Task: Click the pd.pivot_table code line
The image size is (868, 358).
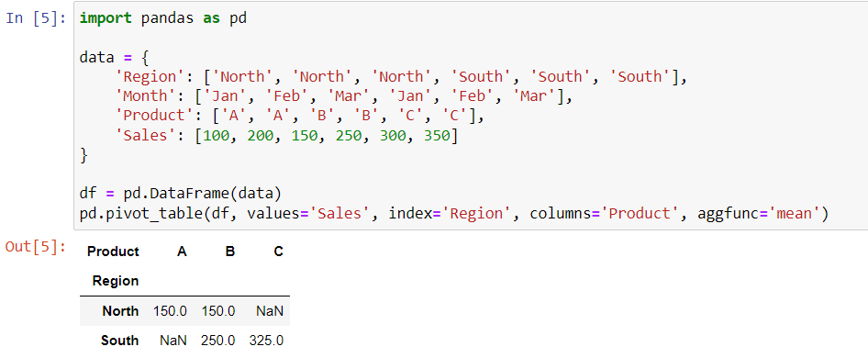Action: [453, 213]
